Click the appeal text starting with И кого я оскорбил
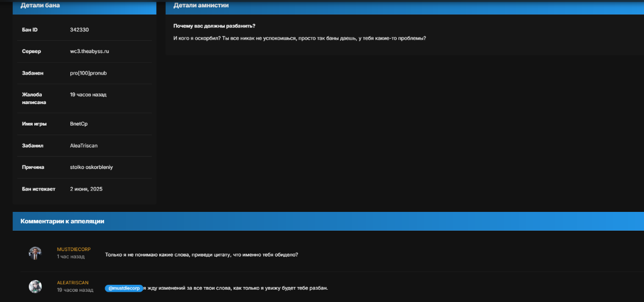This screenshot has width=644, height=302. click(x=299, y=38)
